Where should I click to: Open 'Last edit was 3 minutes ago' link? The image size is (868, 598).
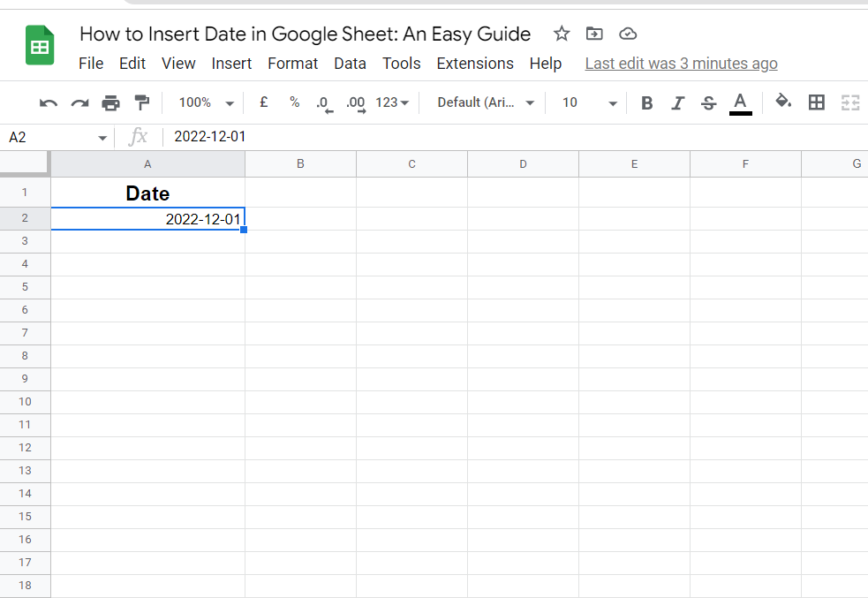click(681, 64)
